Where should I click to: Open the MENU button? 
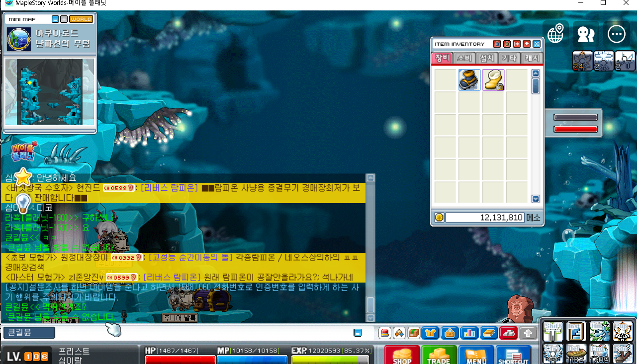point(476,355)
